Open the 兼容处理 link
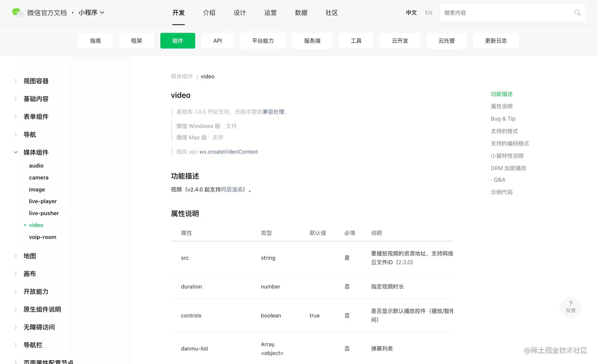 [x=273, y=112]
